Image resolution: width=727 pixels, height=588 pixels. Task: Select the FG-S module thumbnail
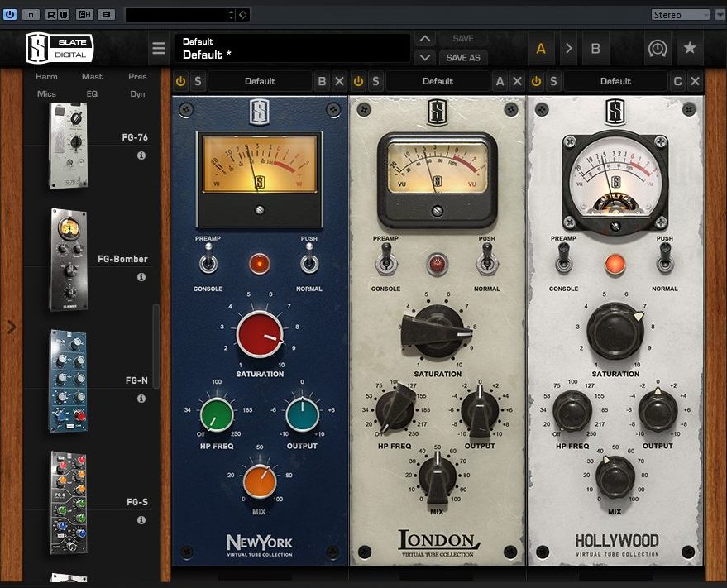point(68,502)
